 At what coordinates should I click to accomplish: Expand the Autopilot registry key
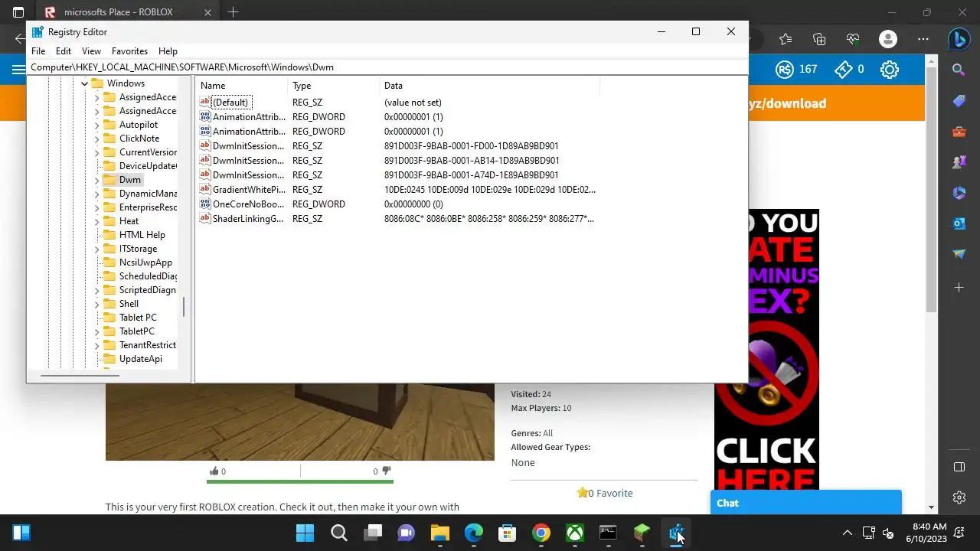[x=97, y=125]
